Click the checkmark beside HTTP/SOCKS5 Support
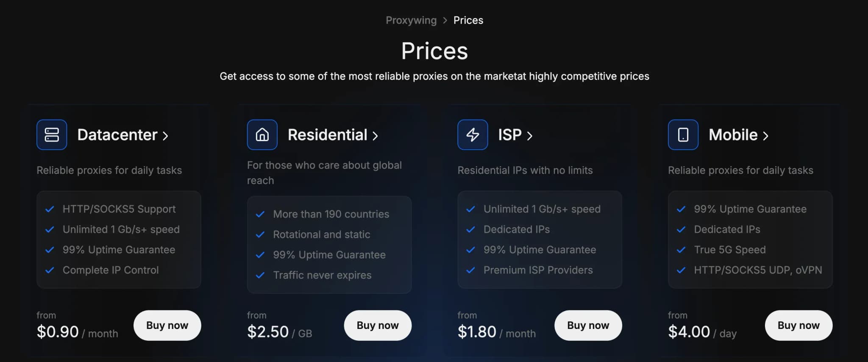Screen dimensions: 868x362 pyautogui.click(x=50, y=209)
